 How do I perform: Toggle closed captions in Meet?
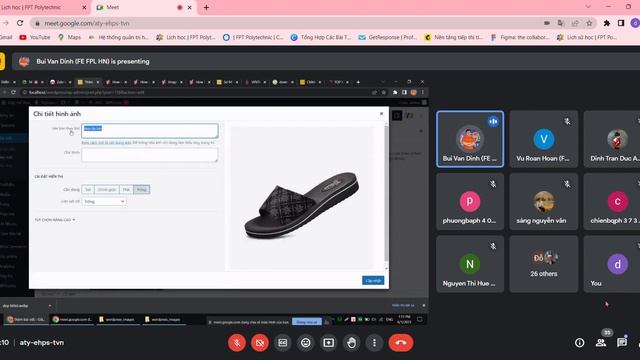[x=282, y=343]
